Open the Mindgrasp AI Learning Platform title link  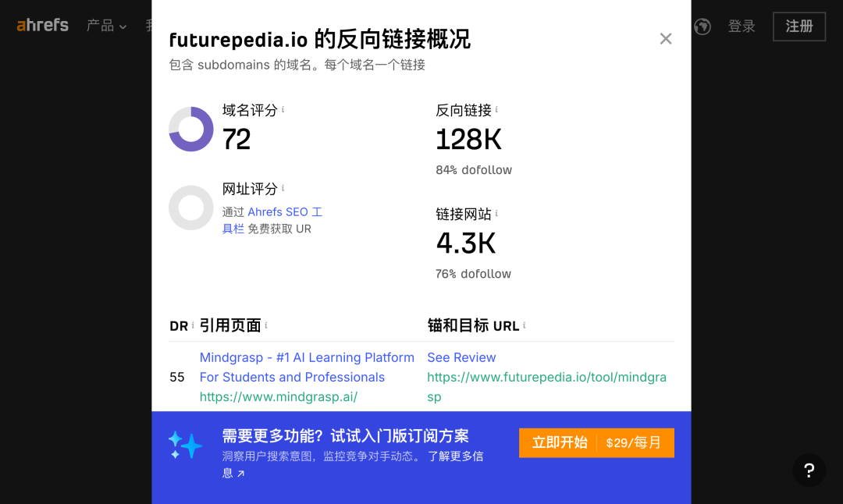(307, 367)
